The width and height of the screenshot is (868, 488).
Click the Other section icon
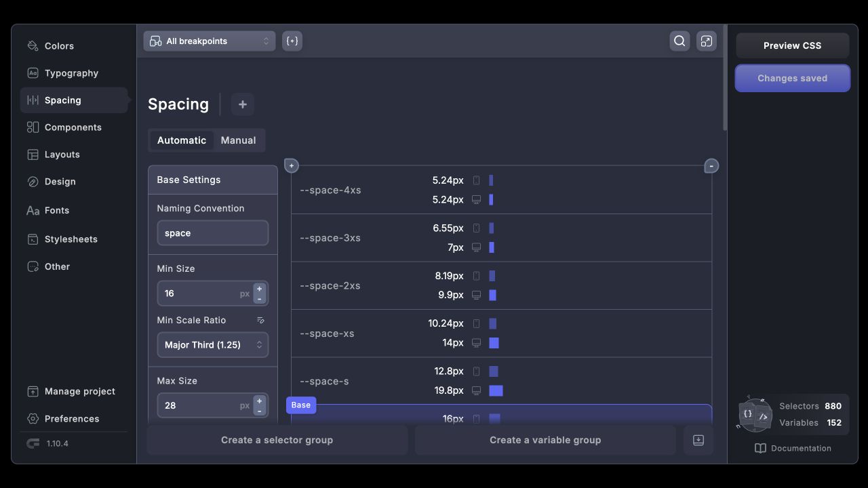pyautogui.click(x=33, y=266)
